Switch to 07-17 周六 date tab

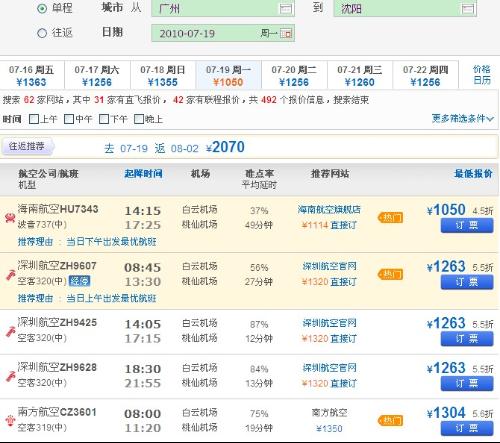(x=97, y=76)
